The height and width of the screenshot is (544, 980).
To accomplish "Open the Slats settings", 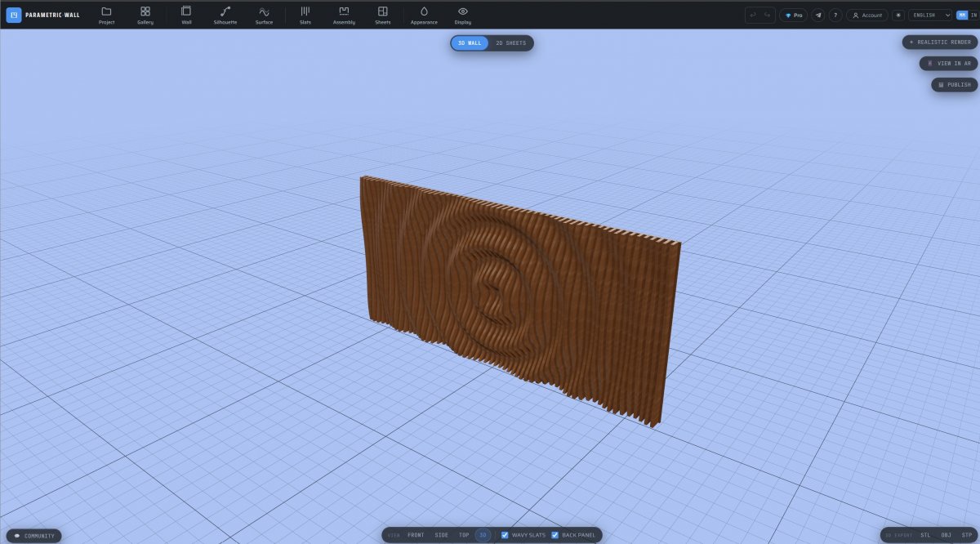I will (305, 15).
